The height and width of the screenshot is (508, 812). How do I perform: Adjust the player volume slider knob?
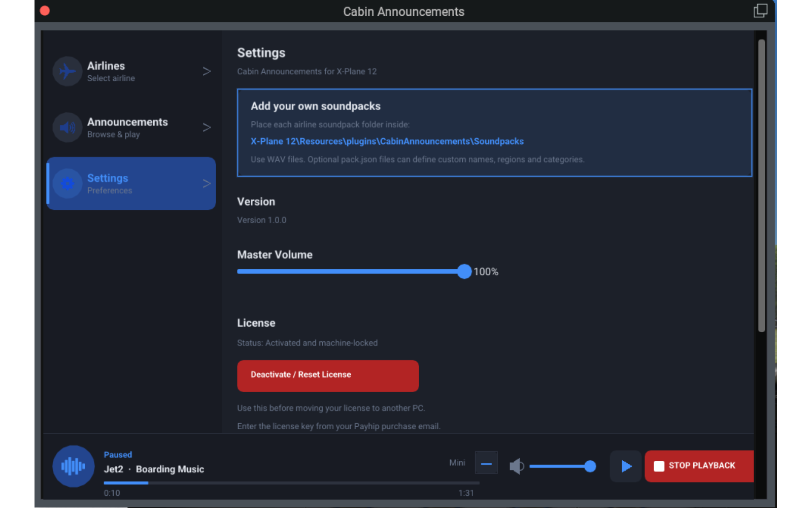click(x=590, y=466)
